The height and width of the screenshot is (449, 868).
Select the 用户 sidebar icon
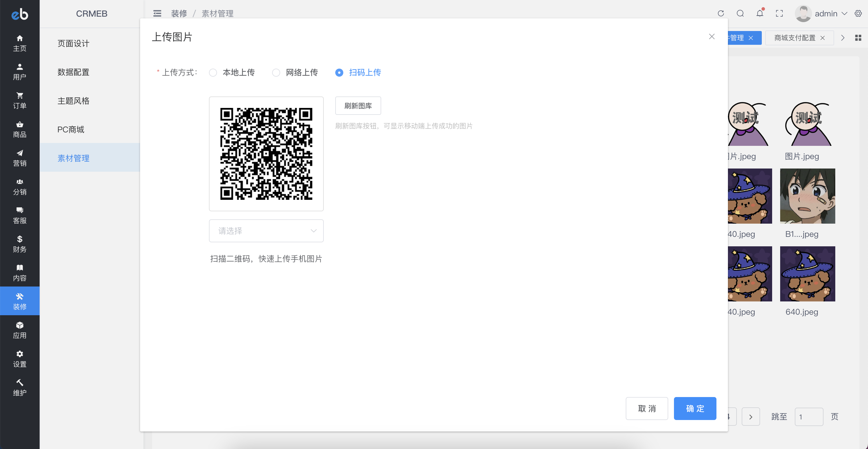coord(19,71)
